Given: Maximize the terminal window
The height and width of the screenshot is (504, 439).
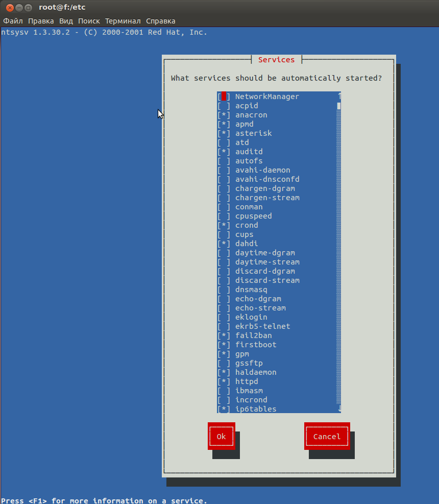Looking at the screenshot, I should click(29, 8).
